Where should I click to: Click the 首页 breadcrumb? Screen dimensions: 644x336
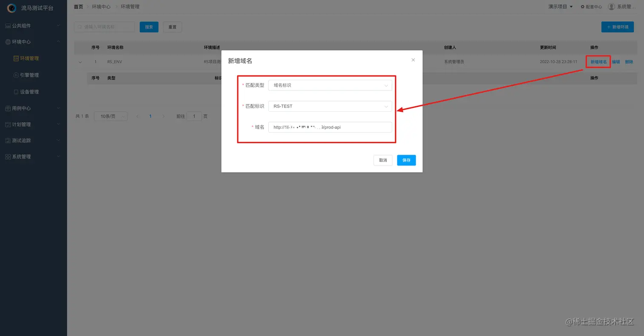coord(78,7)
